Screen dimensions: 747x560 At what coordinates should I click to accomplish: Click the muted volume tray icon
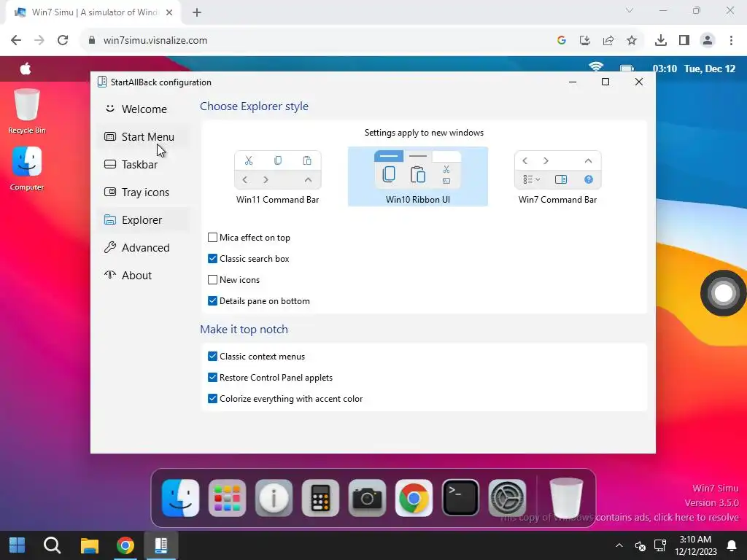(640, 545)
